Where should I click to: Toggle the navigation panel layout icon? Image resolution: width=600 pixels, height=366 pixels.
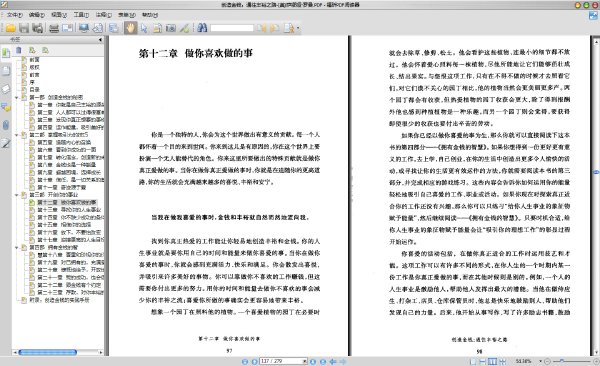click(114, 28)
